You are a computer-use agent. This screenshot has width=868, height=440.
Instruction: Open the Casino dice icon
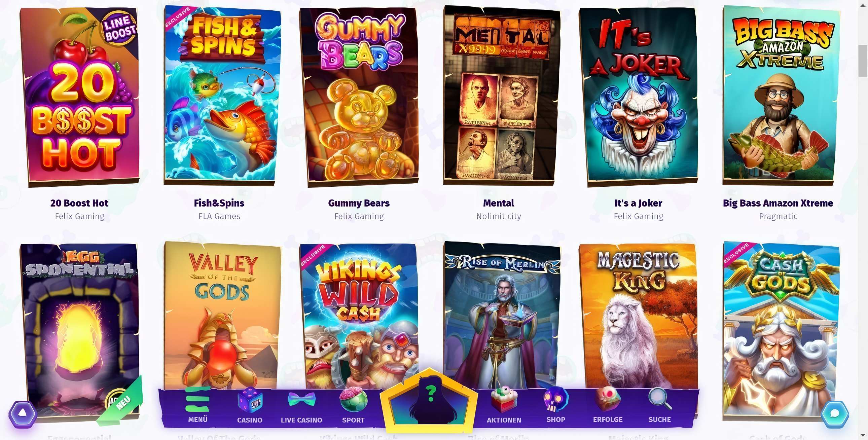pyautogui.click(x=250, y=400)
